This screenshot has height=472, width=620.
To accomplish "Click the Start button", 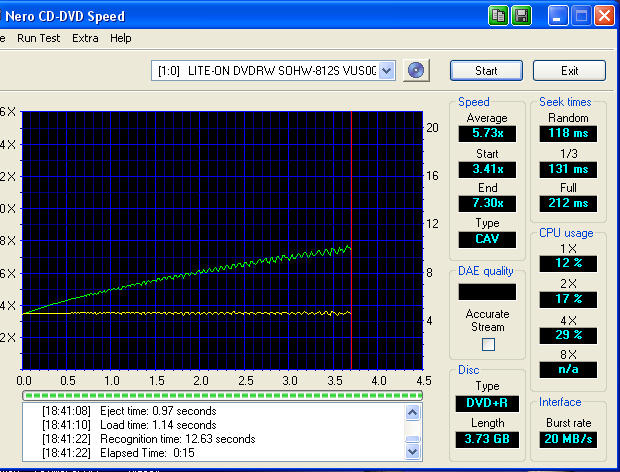I will click(486, 71).
